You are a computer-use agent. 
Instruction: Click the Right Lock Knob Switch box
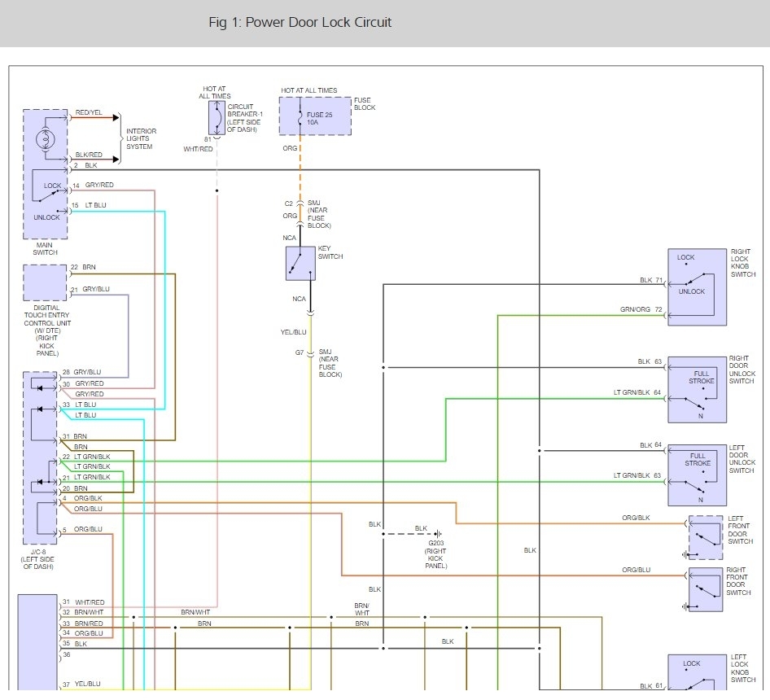(x=697, y=287)
